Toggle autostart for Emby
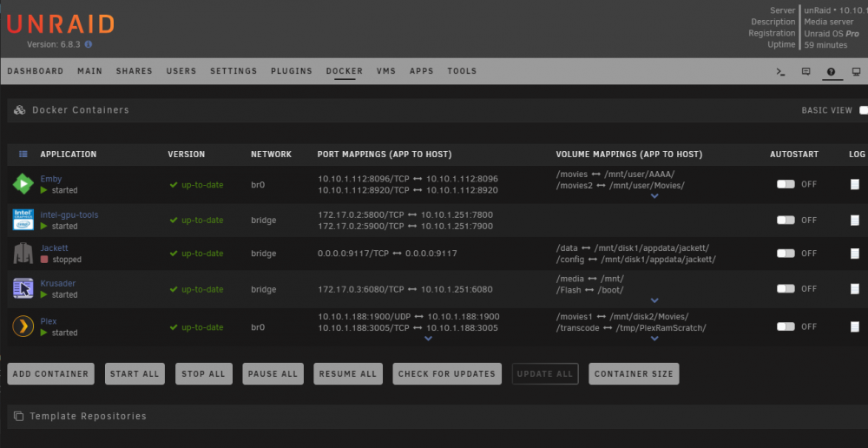This screenshot has width=868, height=448. [x=786, y=184]
